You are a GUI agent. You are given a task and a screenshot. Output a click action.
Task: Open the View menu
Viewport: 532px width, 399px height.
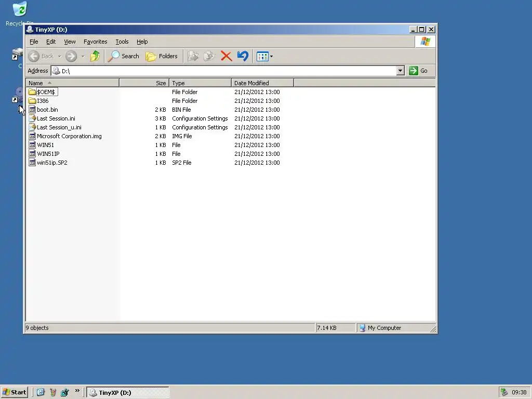click(x=70, y=42)
